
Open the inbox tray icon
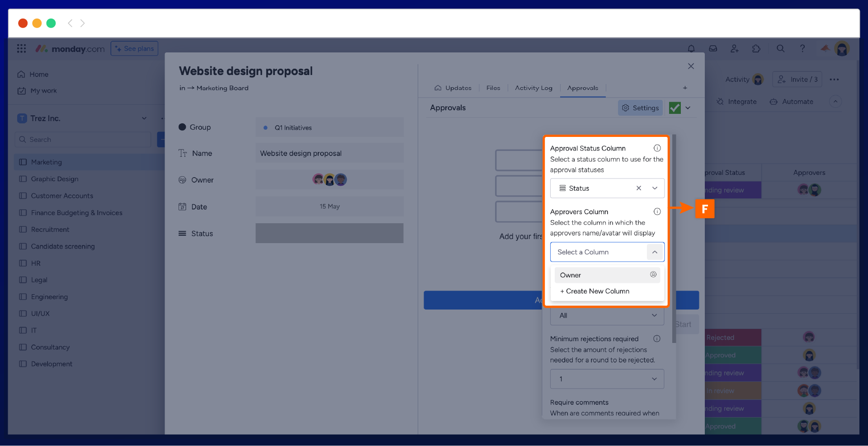pyautogui.click(x=713, y=48)
